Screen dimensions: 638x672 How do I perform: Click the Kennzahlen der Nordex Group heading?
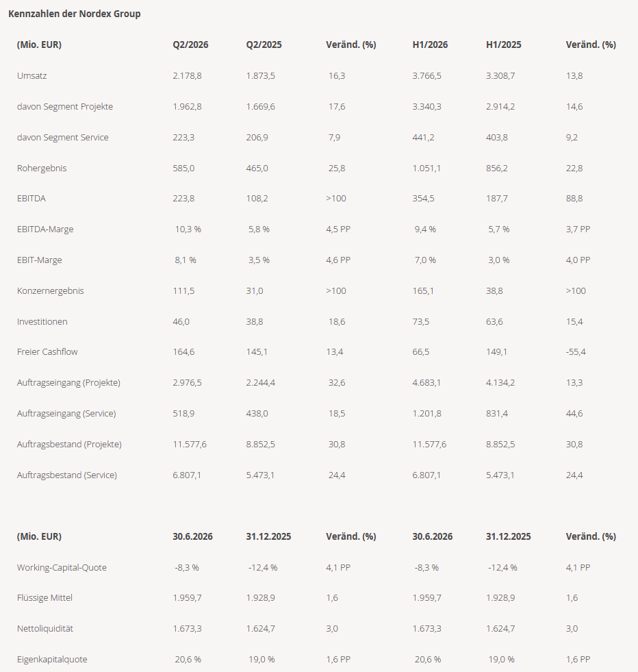pyautogui.click(x=75, y=14)
